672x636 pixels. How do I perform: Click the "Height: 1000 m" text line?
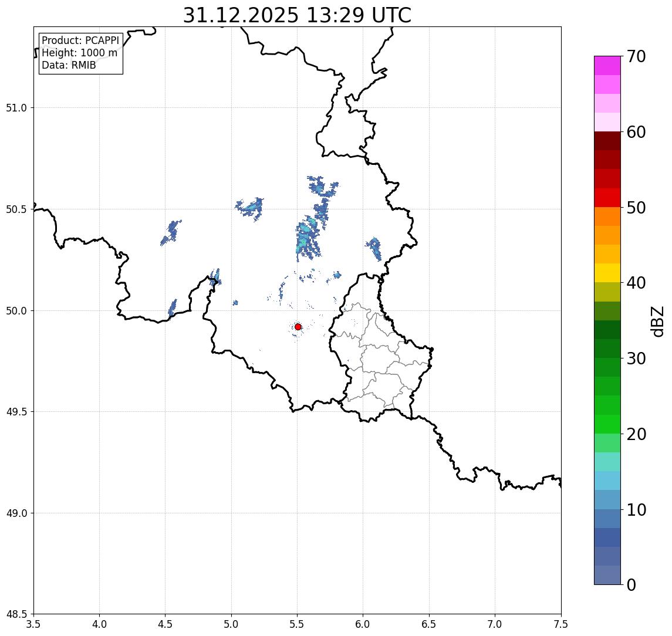(x=79, y=53)
